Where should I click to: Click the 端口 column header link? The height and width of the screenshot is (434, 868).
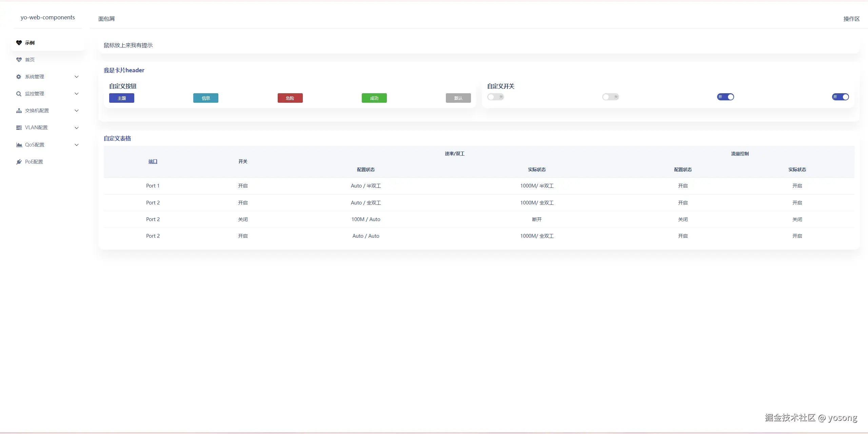153,161
